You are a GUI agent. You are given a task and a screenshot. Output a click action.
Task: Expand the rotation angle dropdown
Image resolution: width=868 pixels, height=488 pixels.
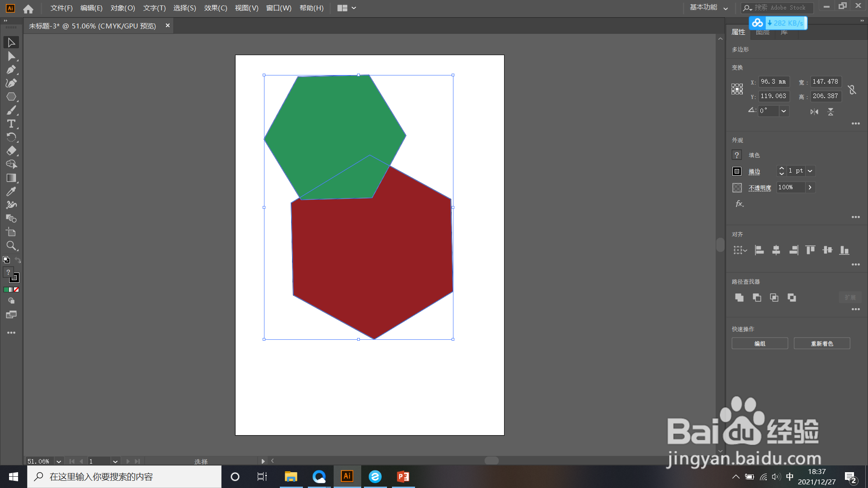(783, 111)
